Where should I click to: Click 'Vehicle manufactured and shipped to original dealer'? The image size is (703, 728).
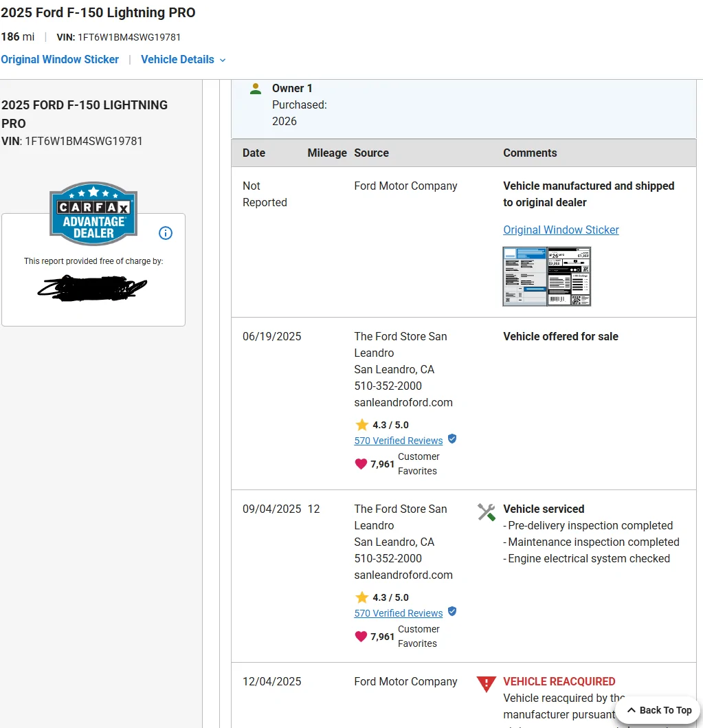pos(588,194)
